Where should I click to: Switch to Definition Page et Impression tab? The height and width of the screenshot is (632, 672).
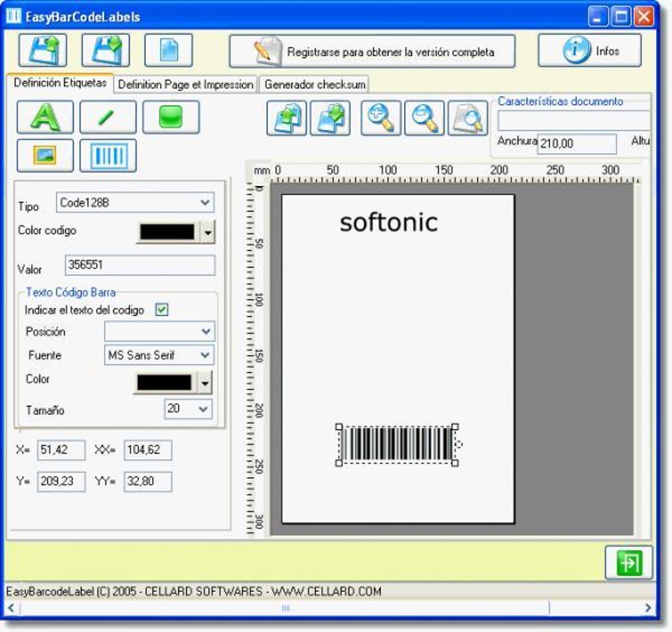(x=186, y=84)
